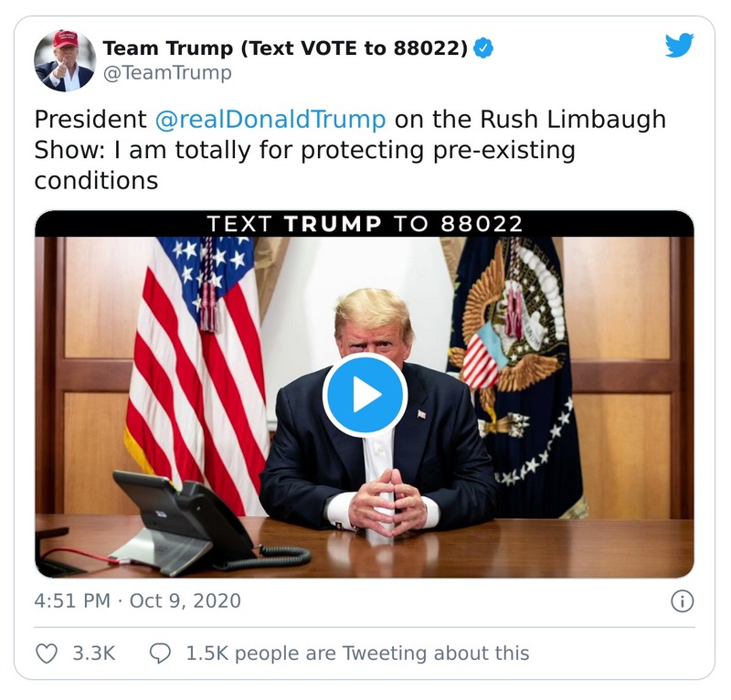The image size is (731, 700).
Task: Click the reply bubble beside the Tweeting count
Action: click(x=162, y=652)
